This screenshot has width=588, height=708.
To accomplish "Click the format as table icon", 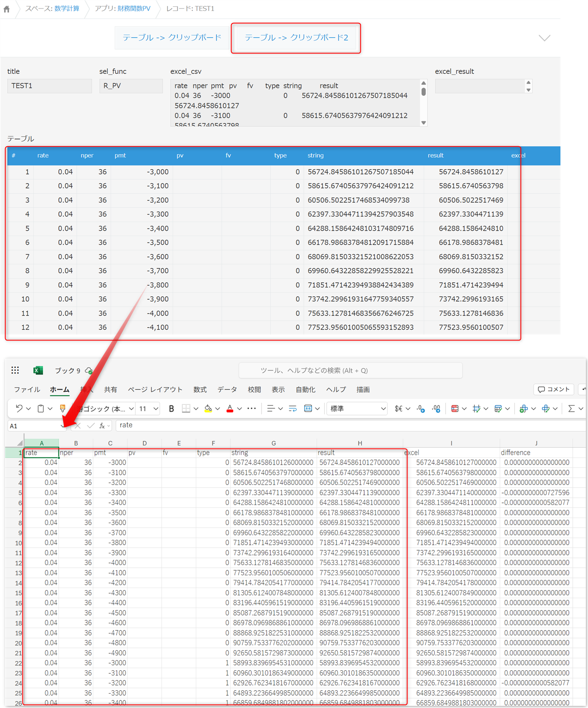I will pos(498,408).
